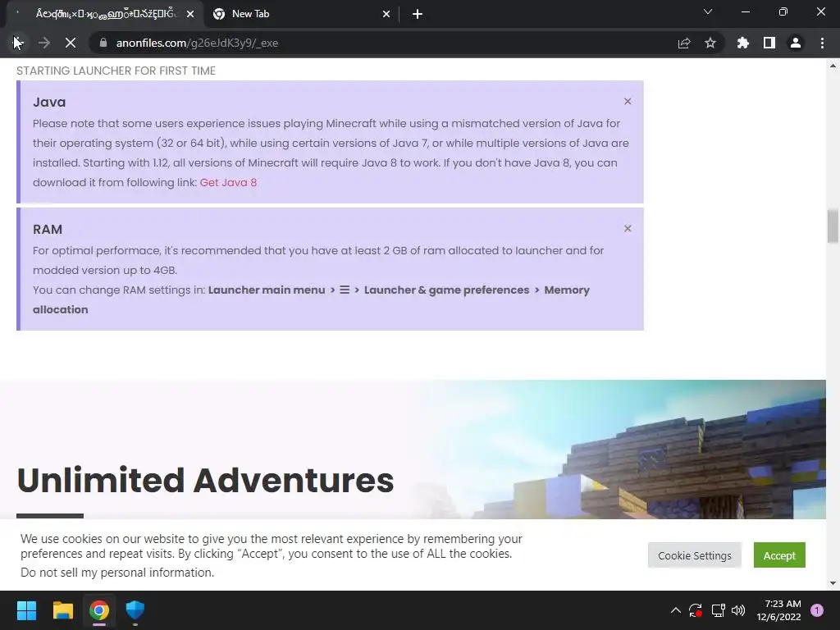Stop loading the page

[71, 43]
